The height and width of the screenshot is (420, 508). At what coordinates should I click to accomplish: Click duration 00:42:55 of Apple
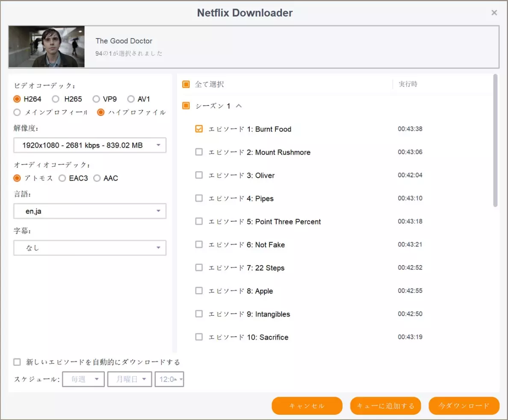[x=410, y=291]
